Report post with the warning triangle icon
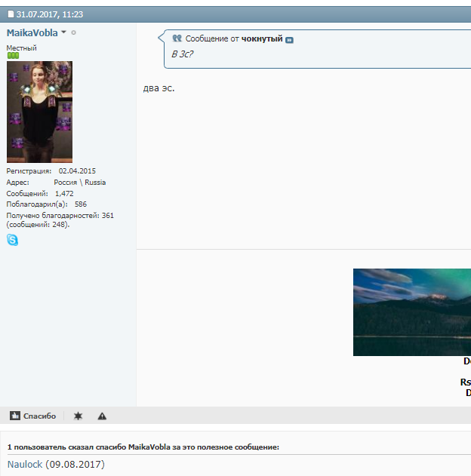Screen dimensions: 471x476 point(102,416)
